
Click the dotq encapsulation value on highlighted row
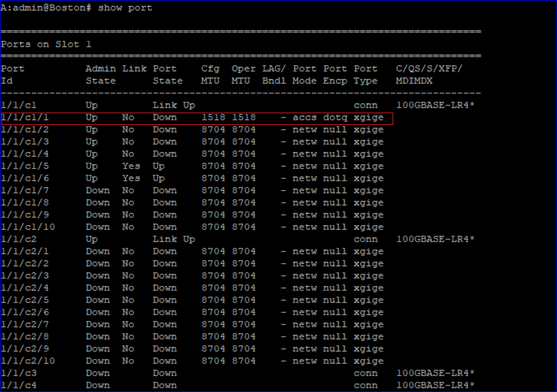[335, 117]
